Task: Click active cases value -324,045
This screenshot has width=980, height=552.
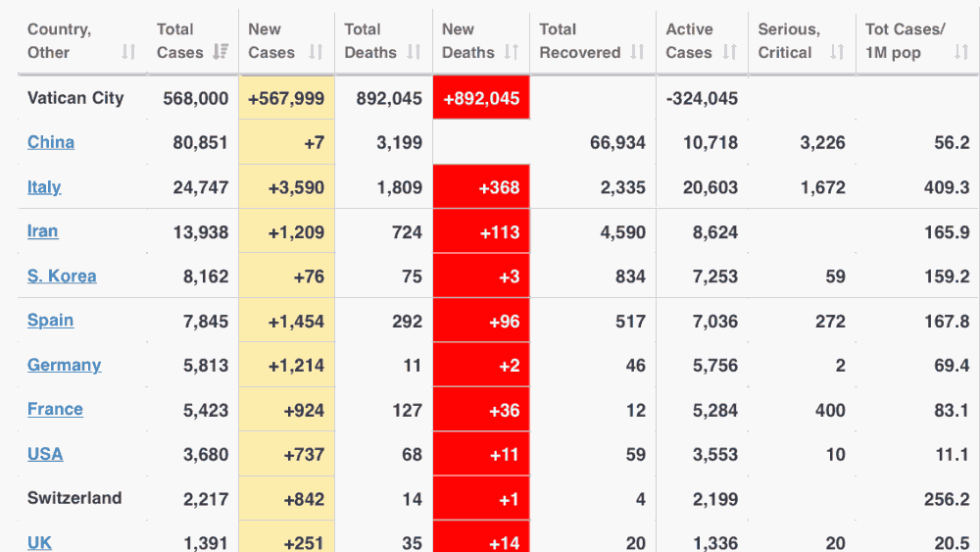Action: [x=702, y=99]
